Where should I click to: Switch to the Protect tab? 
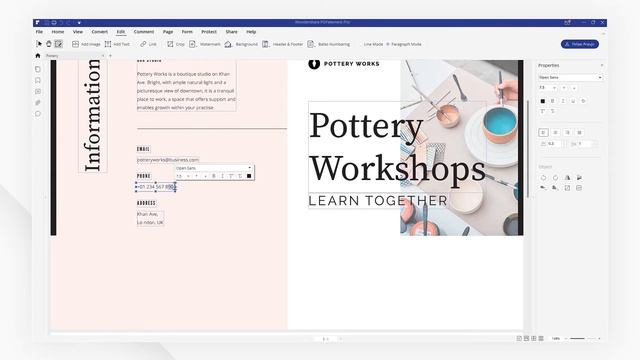click(209, 32)
